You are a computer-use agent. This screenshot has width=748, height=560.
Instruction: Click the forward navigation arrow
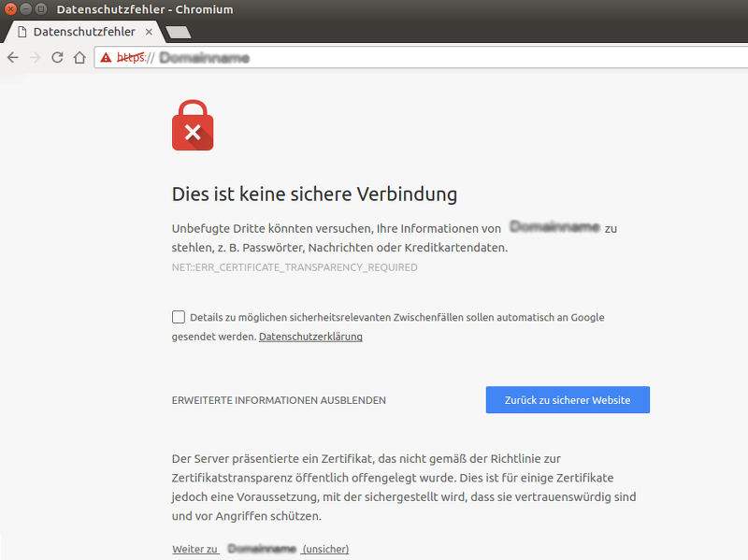point(35,58)
